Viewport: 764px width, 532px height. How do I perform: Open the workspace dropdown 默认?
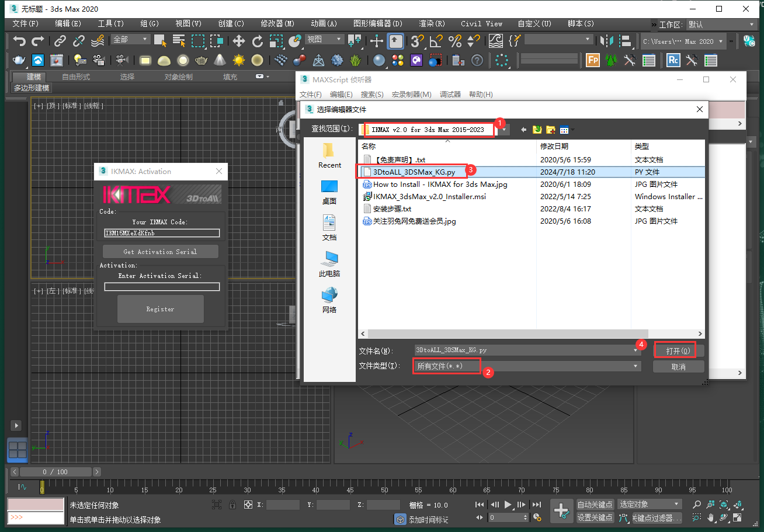[721, 25]
